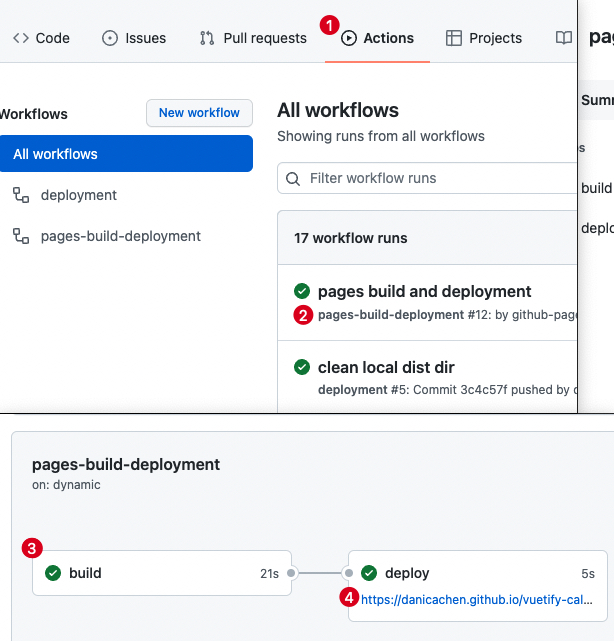Image resolution: width=614 pixels, height=641 pixels.
Task: Click success check icon of pages build run
Action: click(x=301, y=291)
